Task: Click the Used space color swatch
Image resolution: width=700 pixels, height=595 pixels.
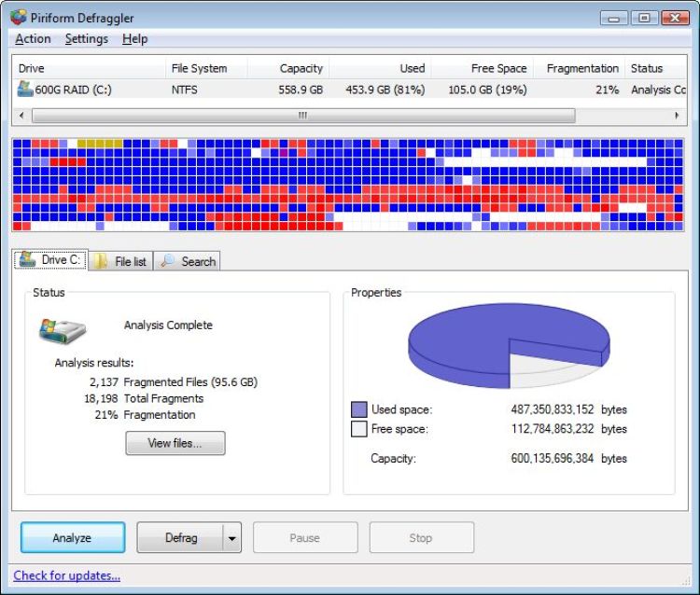Action: 359,409
